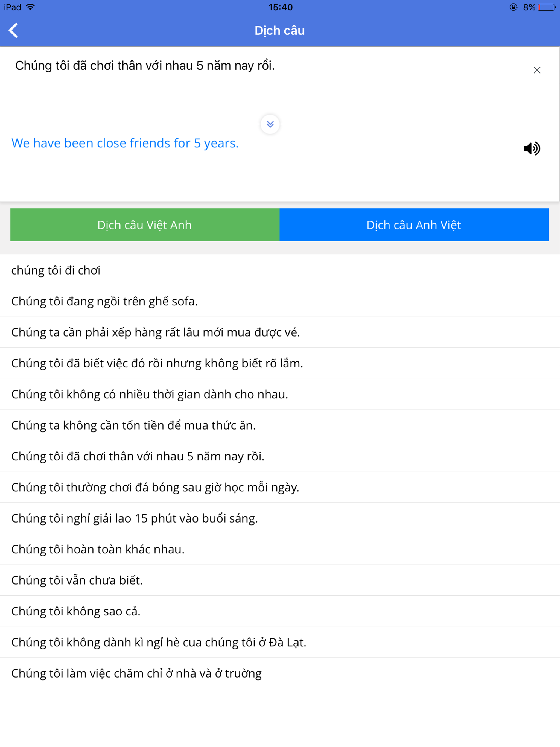The height and width of the screenshot is (747, 560).
Task: Choose 'Chúng tôi làm việc chăm chỉ'
Action: click(280, 673)
